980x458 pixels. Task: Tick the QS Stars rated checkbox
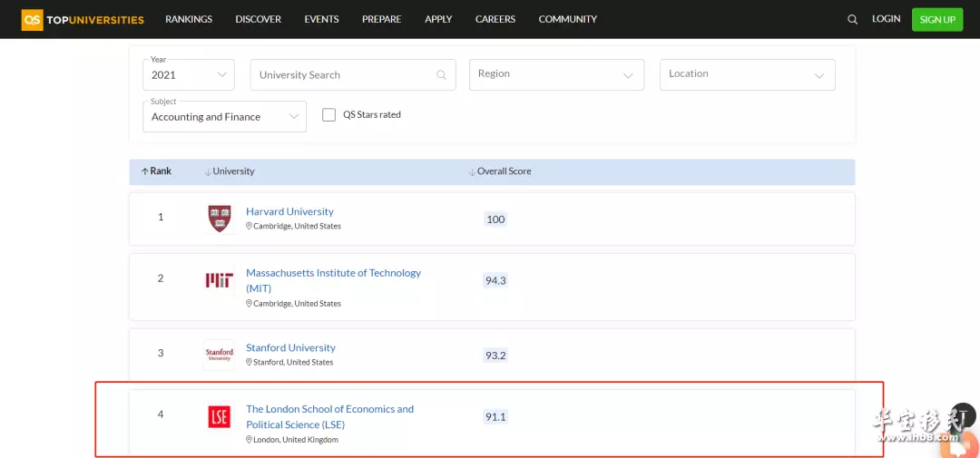pos(328,115)
